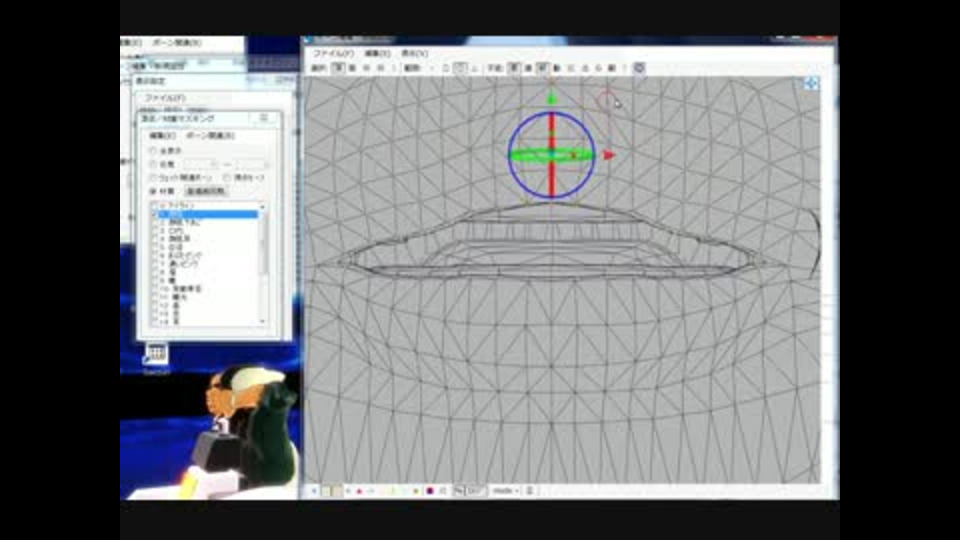The width and height of the screenshot is (960, 540).
Task: Toggle rigid body selection button, fourth after 選択
Action: coord(380,69)
